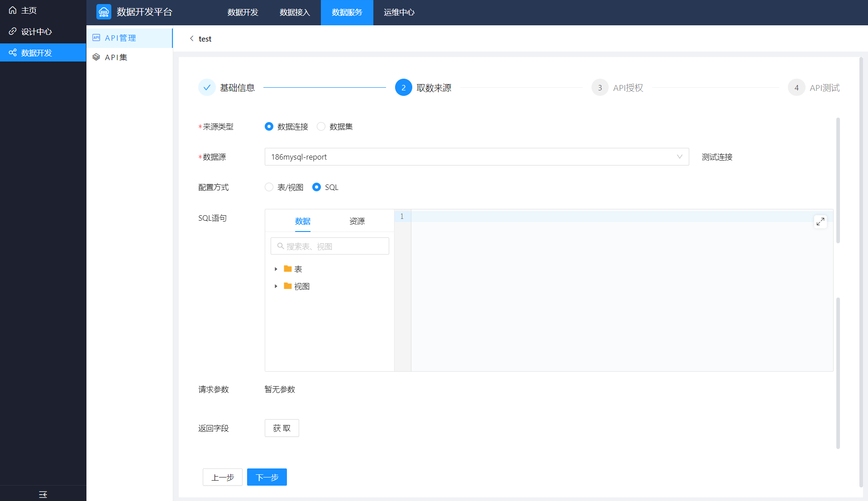Expand the SQL editor to fullscreen
The height and width of the screenshot is (501, 868).
tap(820, 222)
